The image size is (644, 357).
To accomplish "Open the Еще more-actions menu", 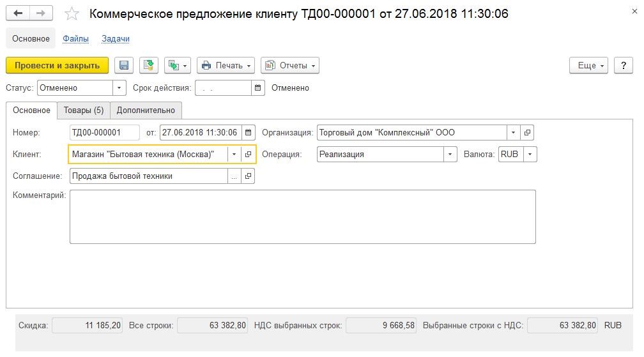I will pos(588,65).
